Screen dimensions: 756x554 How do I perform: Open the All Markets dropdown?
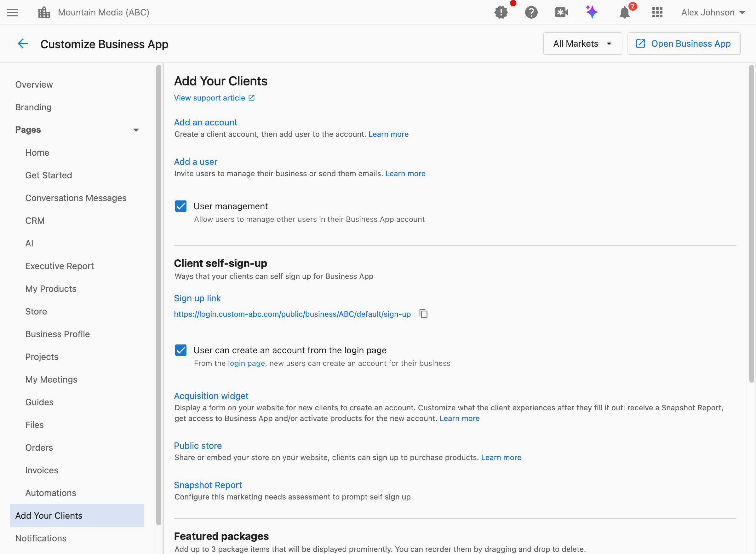(x=582, y=43)
